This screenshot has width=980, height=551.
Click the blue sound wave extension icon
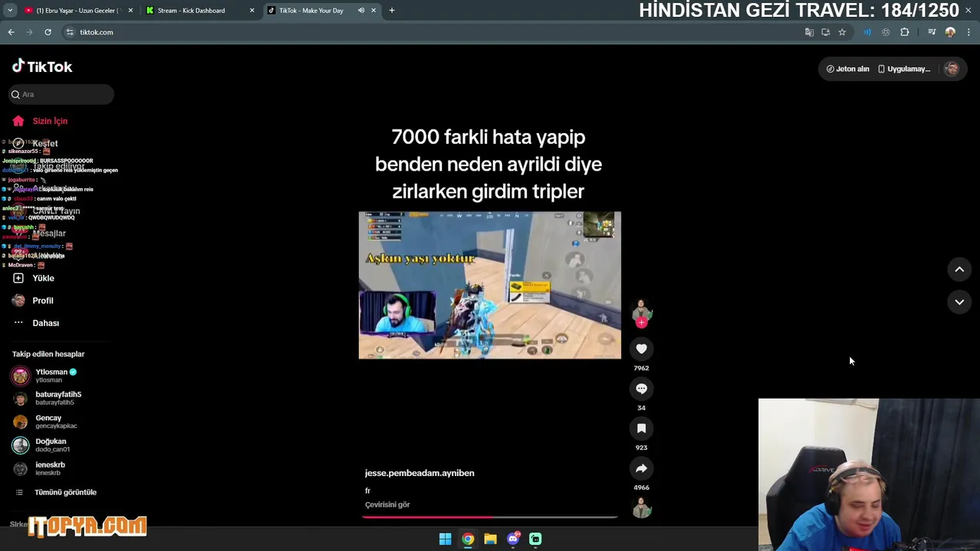pos(867,32)
